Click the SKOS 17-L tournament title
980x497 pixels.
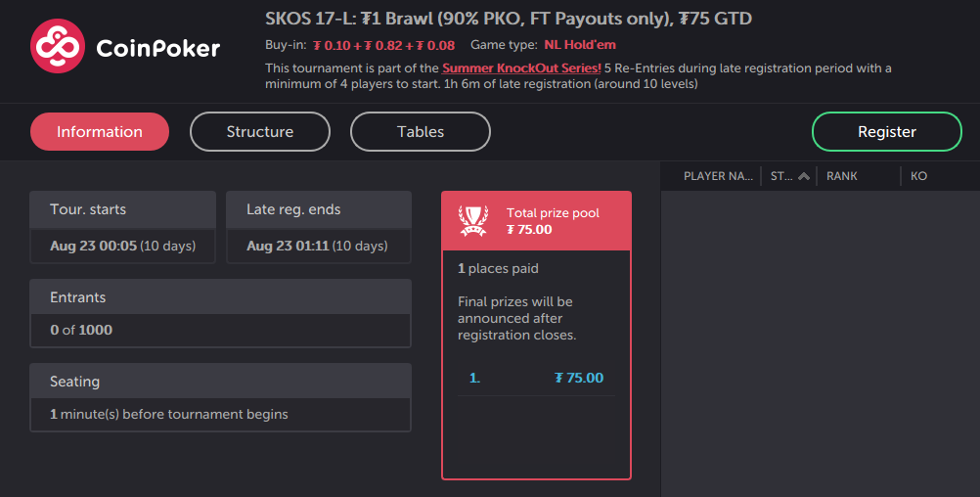click(x=509, y=19)
